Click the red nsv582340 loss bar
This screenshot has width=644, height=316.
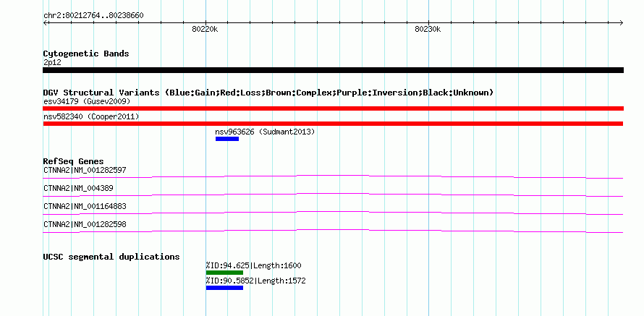click(x=333, y=124)
